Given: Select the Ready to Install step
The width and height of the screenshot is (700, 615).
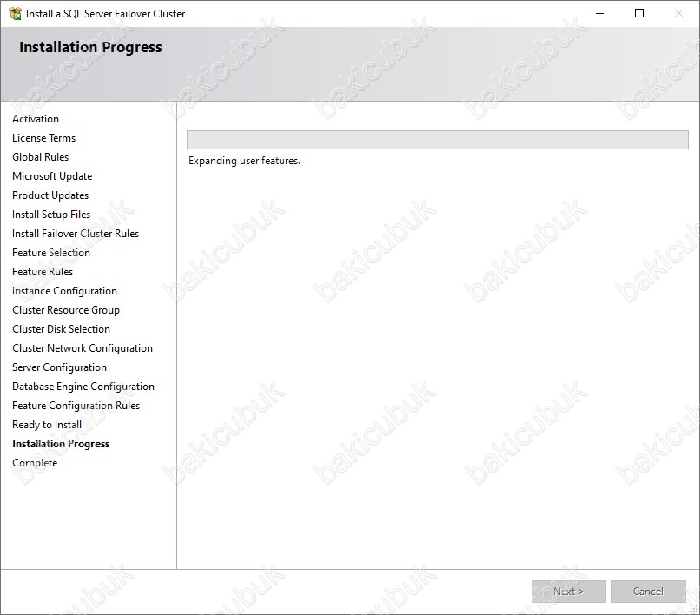Looking at the screenshot, I should 46,425.
